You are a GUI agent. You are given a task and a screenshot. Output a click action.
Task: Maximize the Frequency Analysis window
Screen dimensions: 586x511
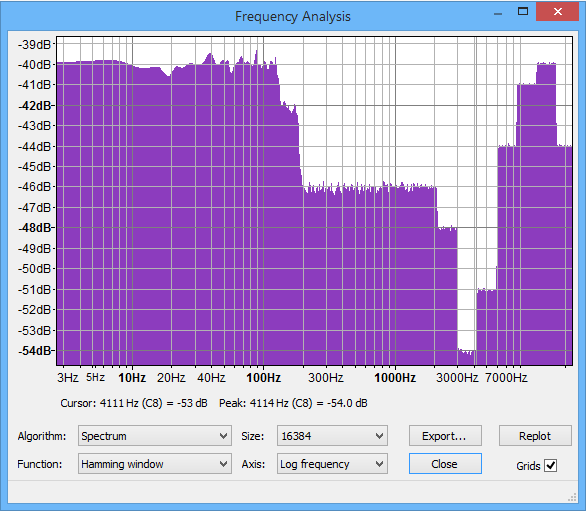point(523,12)
